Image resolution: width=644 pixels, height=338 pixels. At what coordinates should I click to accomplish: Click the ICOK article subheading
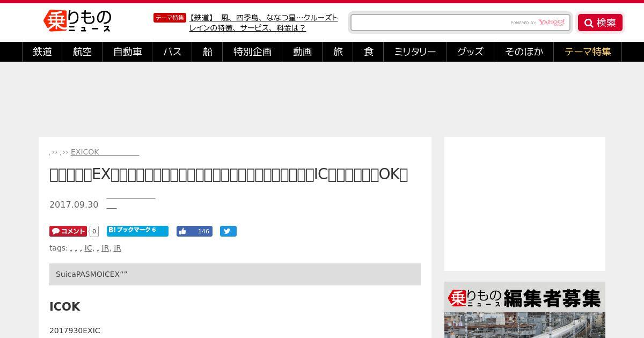[x=65, y=306]
